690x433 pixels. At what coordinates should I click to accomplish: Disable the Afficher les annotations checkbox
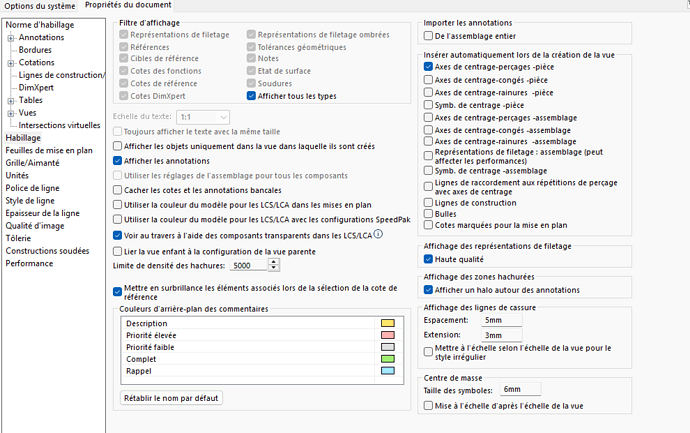(118, 160)
